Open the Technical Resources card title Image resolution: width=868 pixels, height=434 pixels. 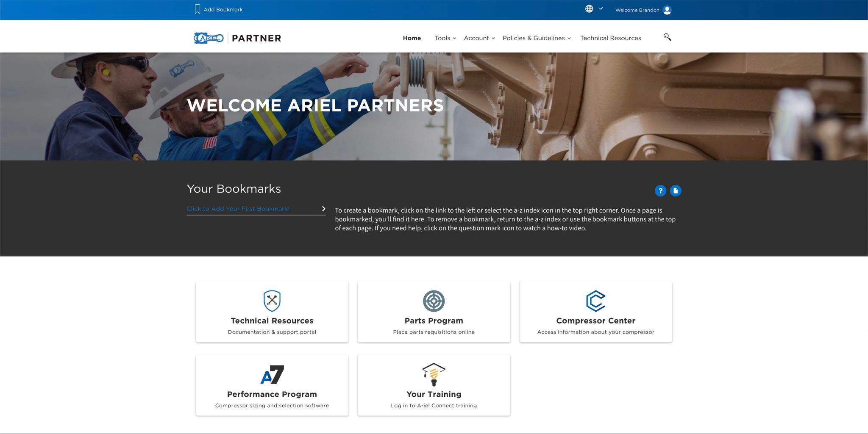272,321
